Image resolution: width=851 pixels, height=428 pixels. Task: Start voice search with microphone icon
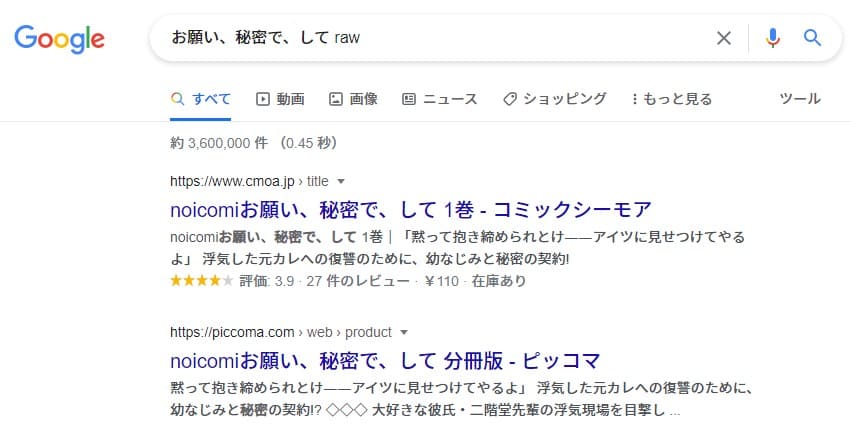[773, 38]
